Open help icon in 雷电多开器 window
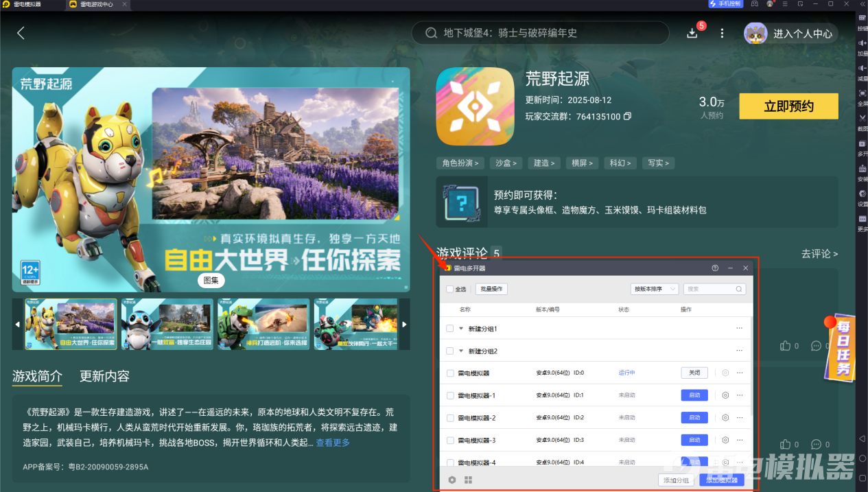The width and height of the screenshot is (868, 492). (715, 268)
